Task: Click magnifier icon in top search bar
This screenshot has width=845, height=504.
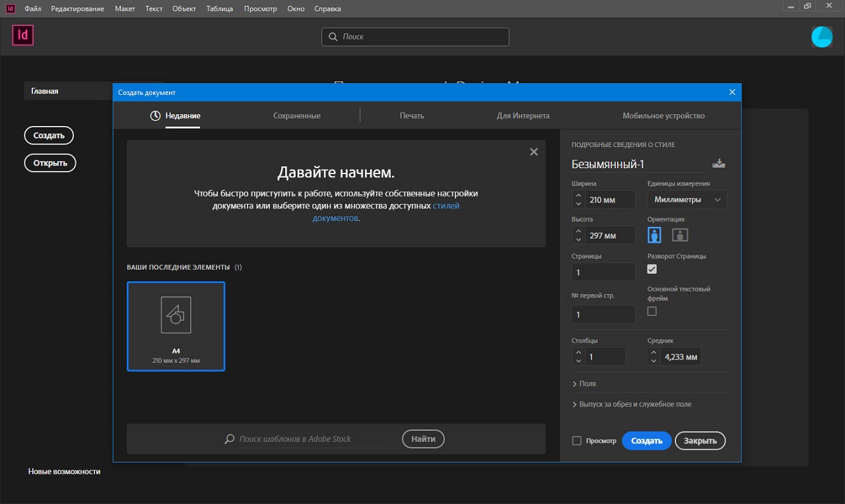Action: 333,37
